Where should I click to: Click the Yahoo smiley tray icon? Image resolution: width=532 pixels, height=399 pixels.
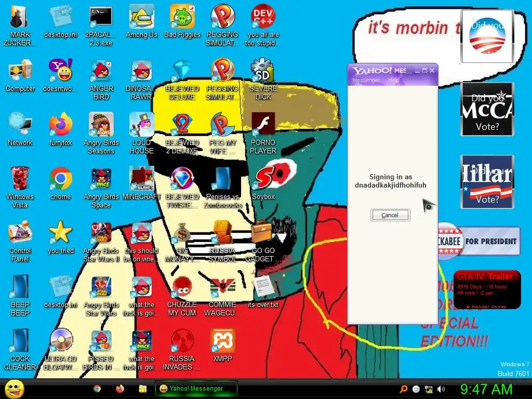(416, 389)
